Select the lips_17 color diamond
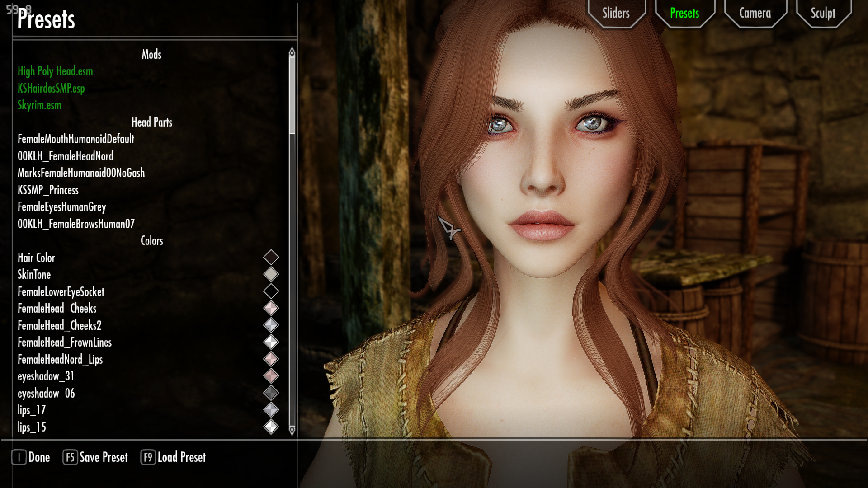 click(271, 410)
